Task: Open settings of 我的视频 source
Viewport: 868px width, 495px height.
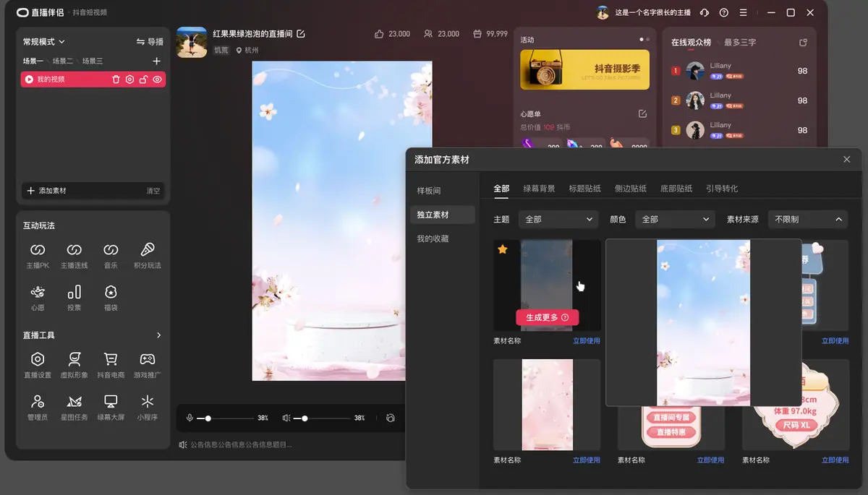Action: click(x=129, y=79)
